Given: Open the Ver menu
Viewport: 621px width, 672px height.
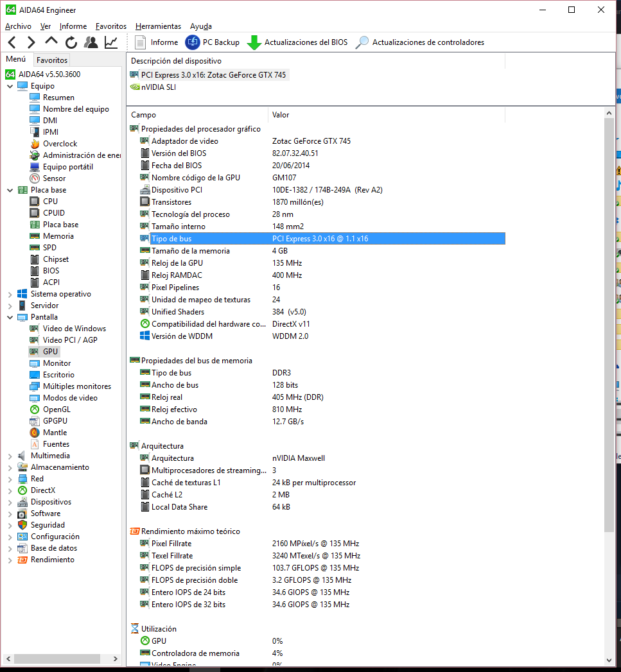Looking at the screenshot, I should pos(46,26).
